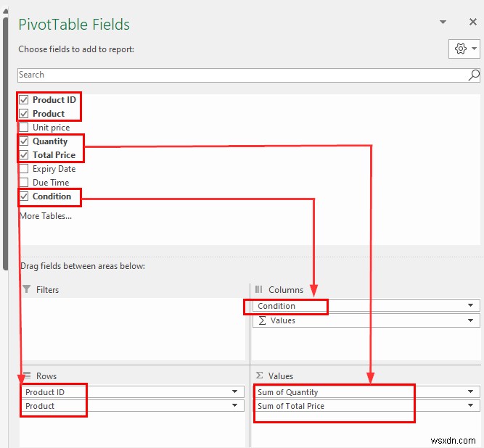The height and width of the screenshot is (448, 484).
Task: Select the Sum of Quantity value item
Action: coord(366,392)
